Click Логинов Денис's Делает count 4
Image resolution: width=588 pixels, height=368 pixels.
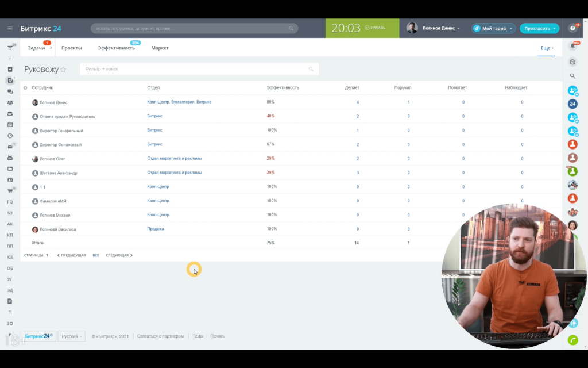358,102
